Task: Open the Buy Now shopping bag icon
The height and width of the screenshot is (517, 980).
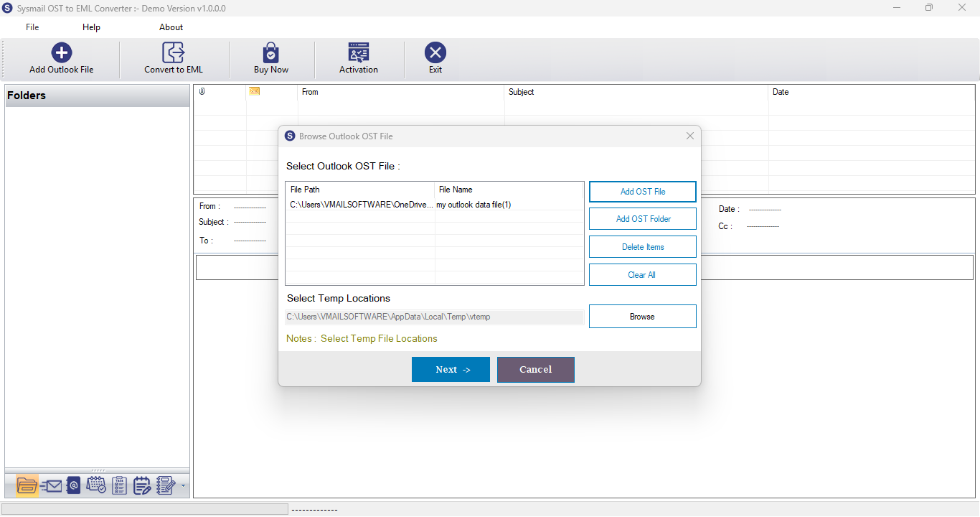Action: pyautogui.click(x=270, y=52)
